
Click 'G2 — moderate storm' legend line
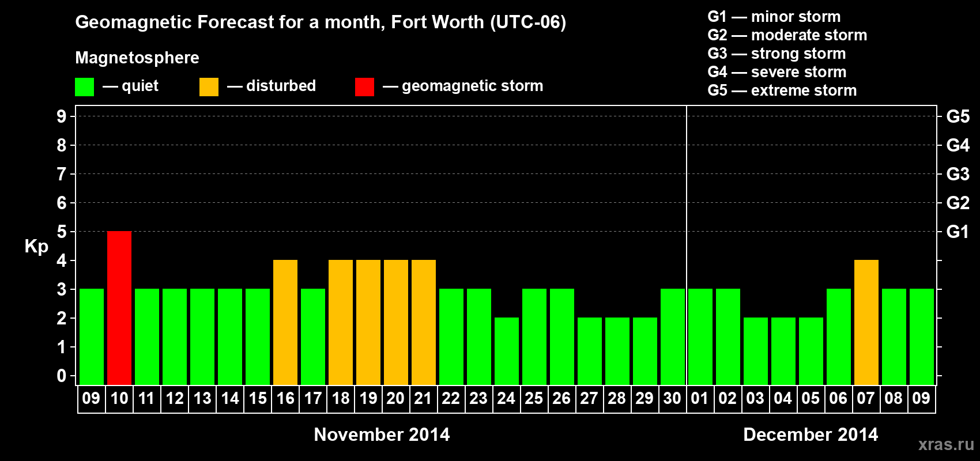pyautogui.click(x=787, y=35)
